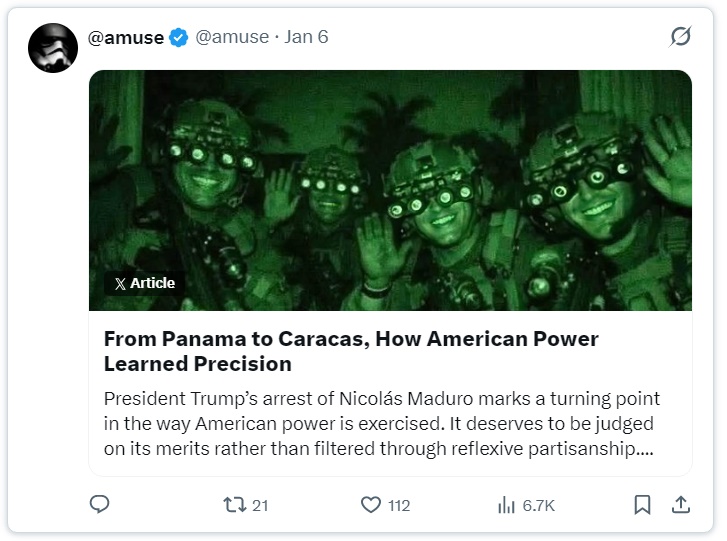Viewport: 727px width, 541px height.
Task: Reply using the speech bubble icon
Action: [x=99, y=505]
